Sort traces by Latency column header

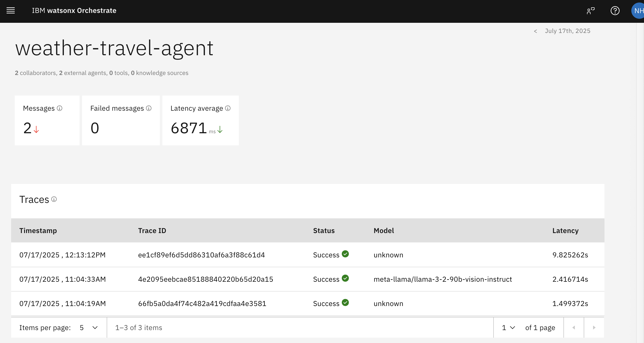pos(565,231)
